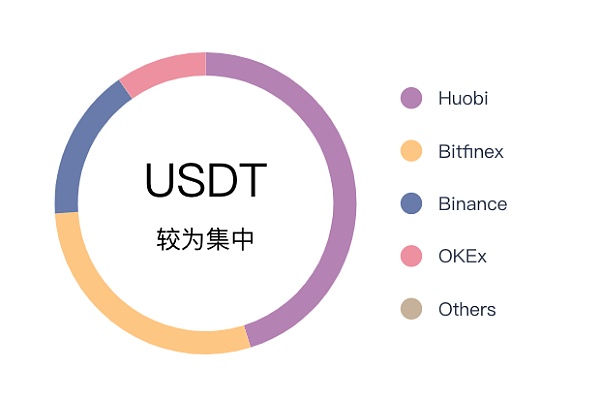Click the purple Huobi legend dot
600x399 pixels.
pyautogui.click(x=411, y=98)
